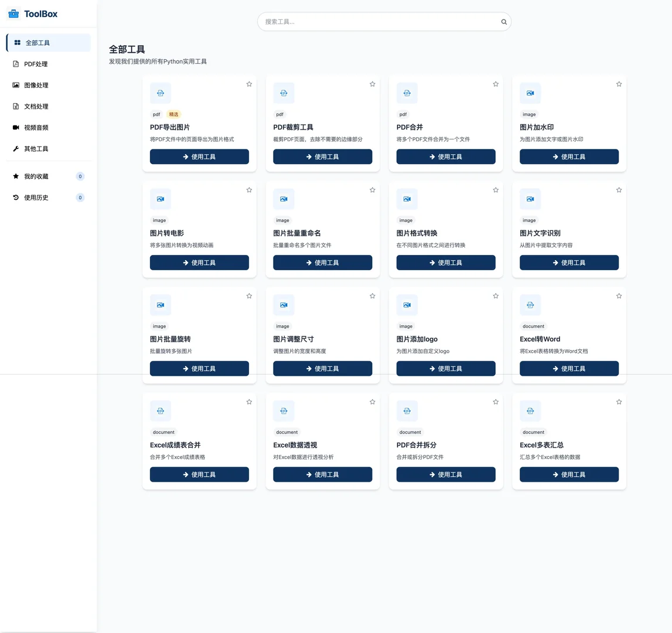Image resolution: width=672 pixels, height=633 pixels.
Task: Star the Excel数据透视 tool
Action: point(373,402)
